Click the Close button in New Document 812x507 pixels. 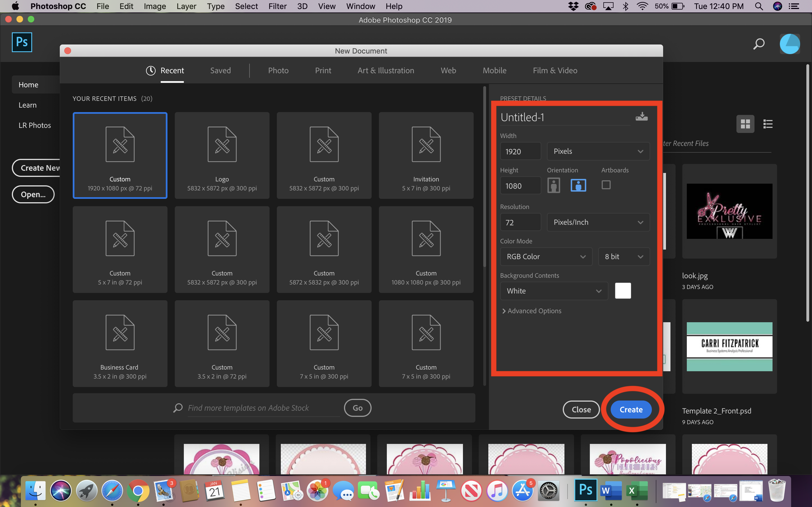tap(581, 409)
